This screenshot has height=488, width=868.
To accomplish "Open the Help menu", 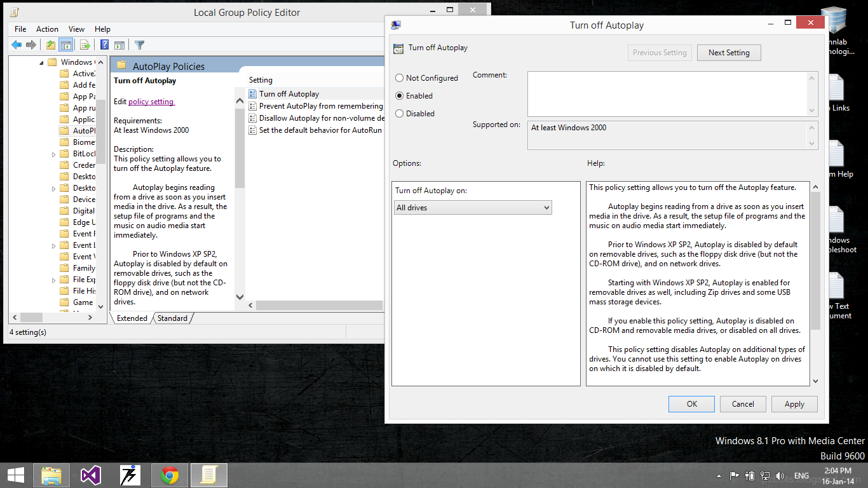I will click(x=102, y=29).
